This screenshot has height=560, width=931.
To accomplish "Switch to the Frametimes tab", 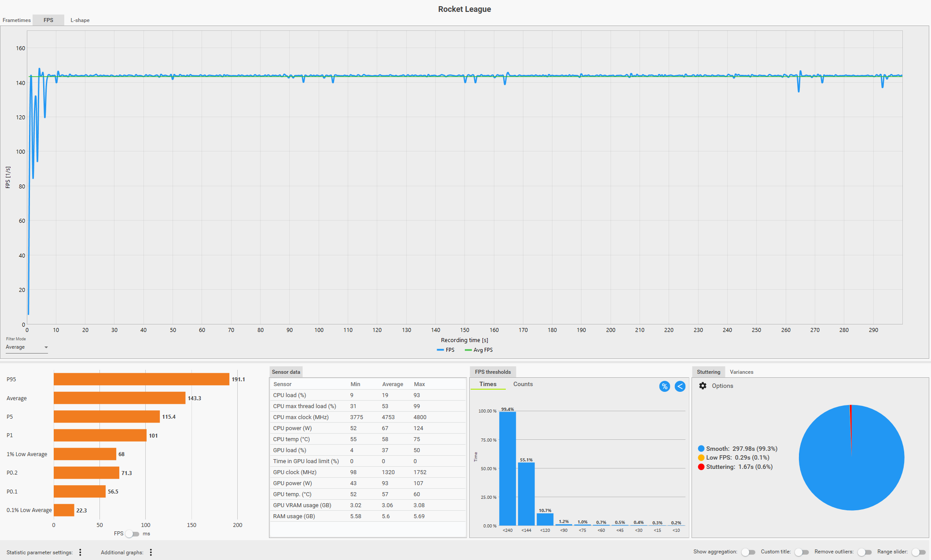I will [x=17, y=20].
